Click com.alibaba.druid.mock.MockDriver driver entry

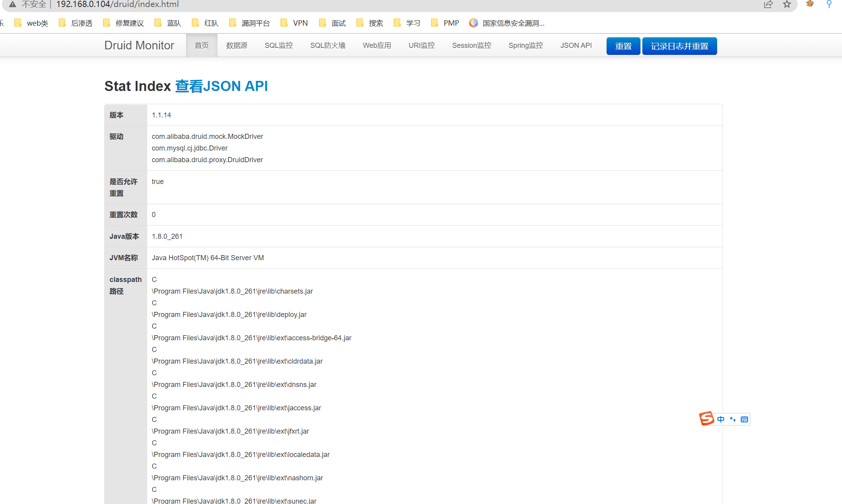tap(207, 136)
